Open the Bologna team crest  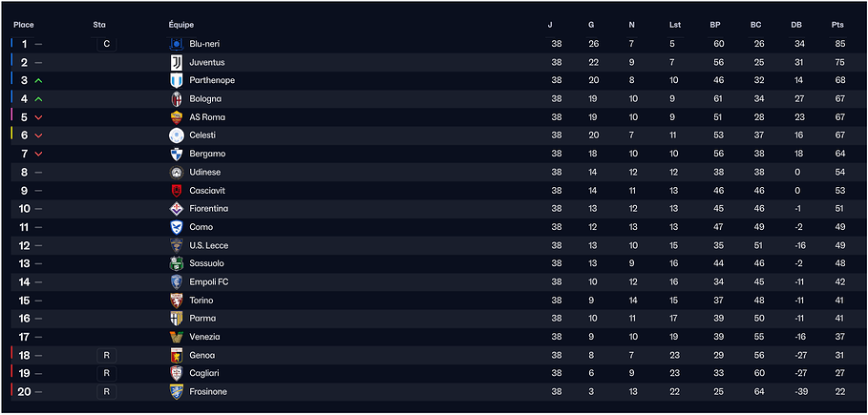click(x=176, y=99)
